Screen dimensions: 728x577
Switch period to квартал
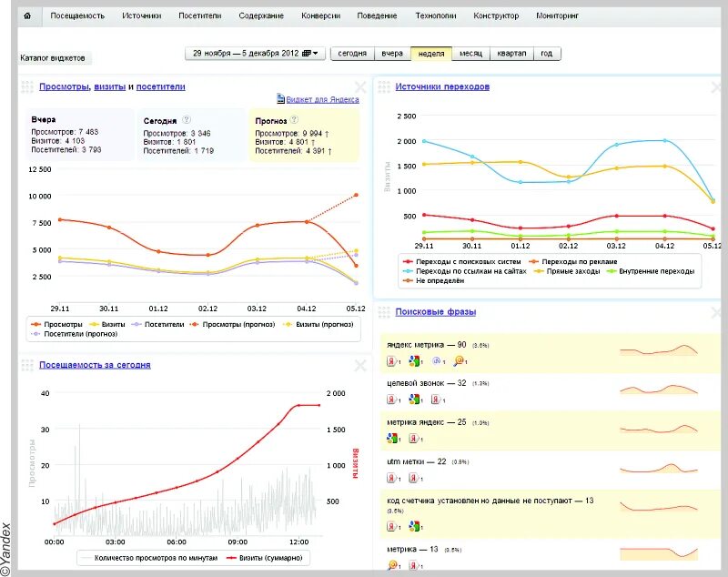pos(511,54)
